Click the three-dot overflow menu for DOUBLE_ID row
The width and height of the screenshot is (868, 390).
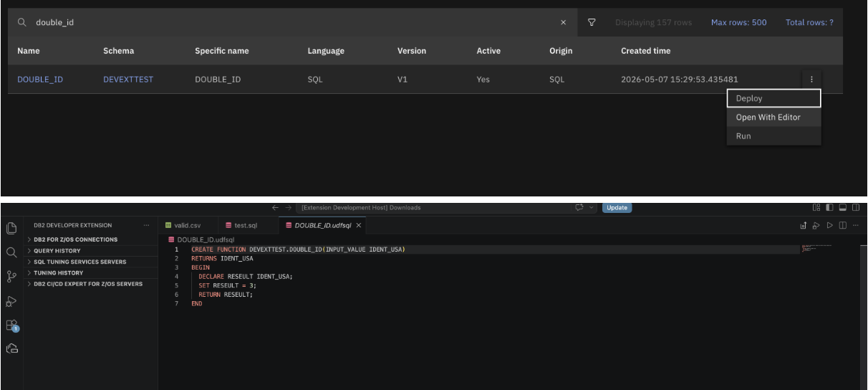click(811, 80)
